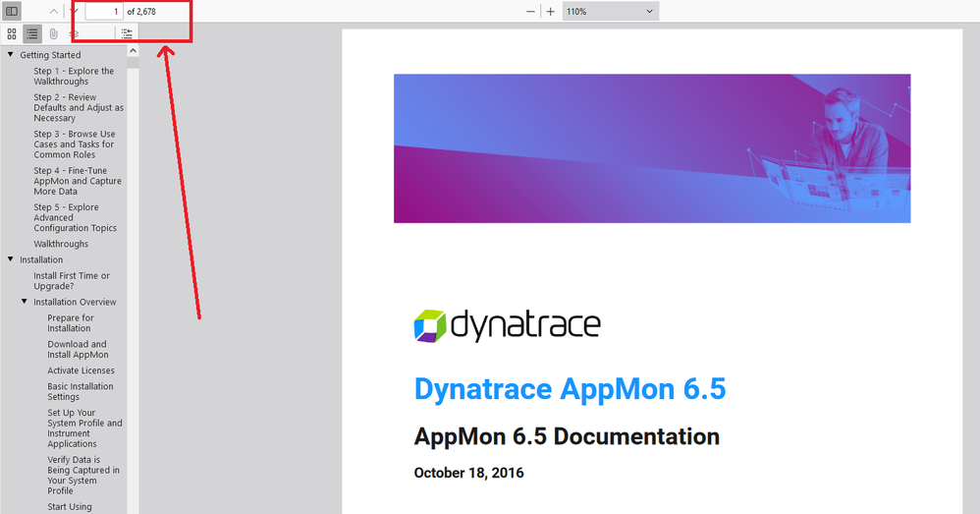Go to previous page arrow

[x=53, y=12]
